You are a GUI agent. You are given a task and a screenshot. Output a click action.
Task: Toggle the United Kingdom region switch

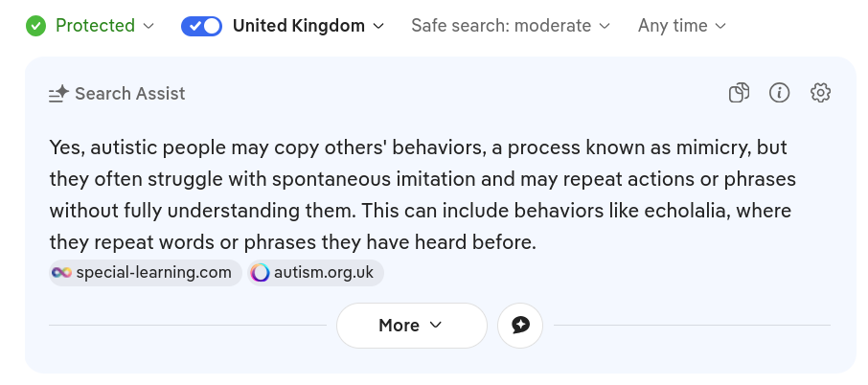(x=201, y=26)
